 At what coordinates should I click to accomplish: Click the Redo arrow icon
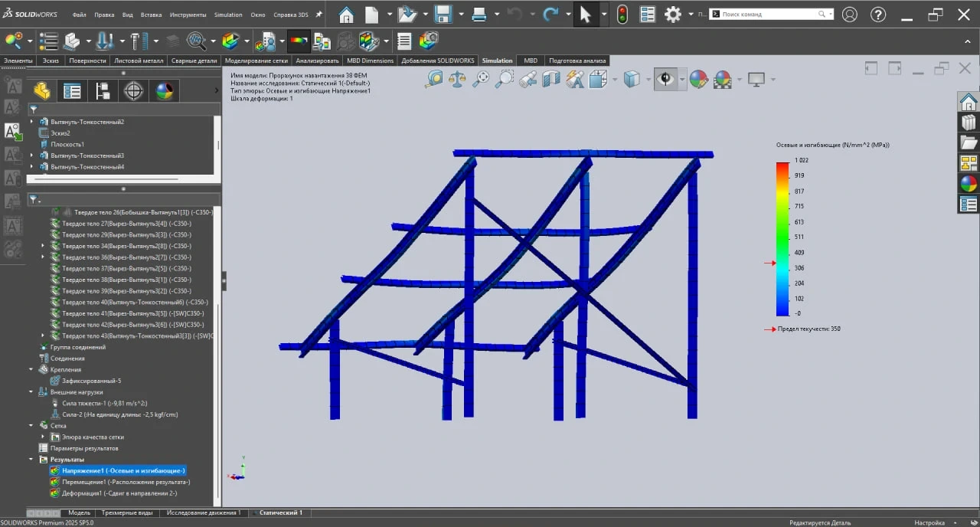point(550,14)
